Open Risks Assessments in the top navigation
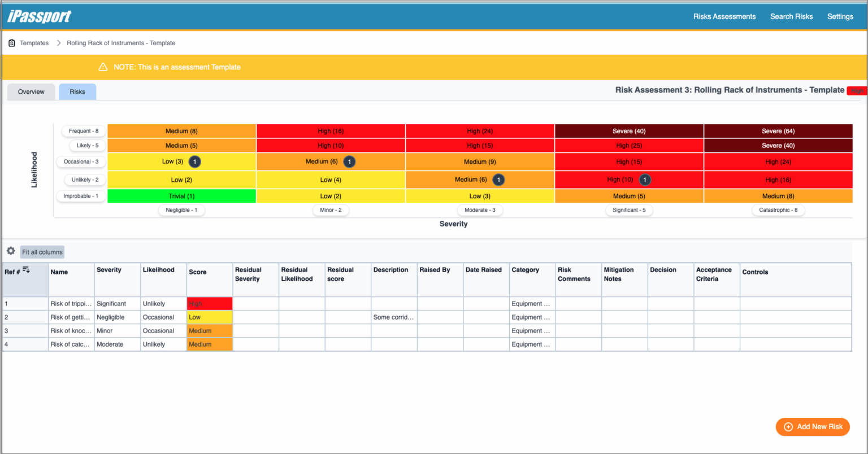 coord(724,16)
